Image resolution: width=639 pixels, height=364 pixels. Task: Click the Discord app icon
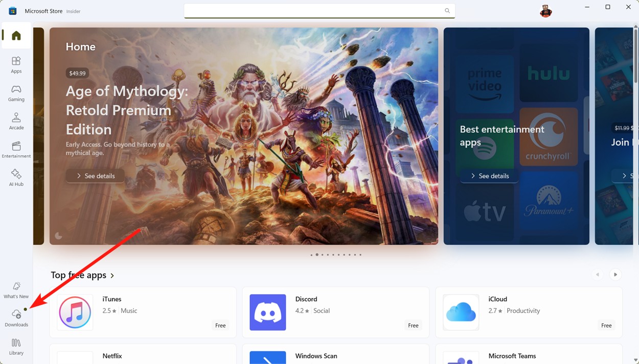268,312
